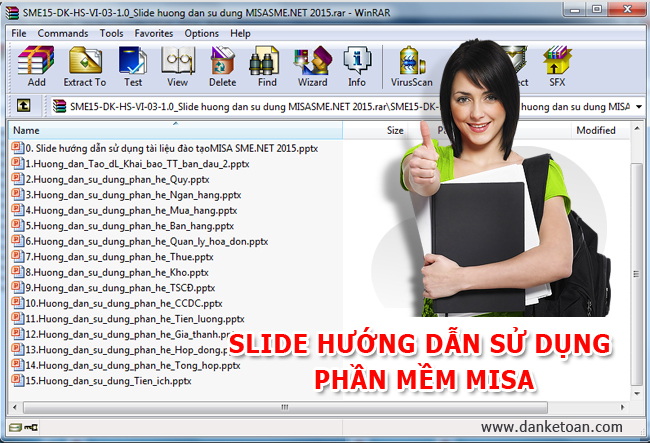Select the phan_he_TSCĐ.pptx file
Screen dimensions: 650x443
coord(113,288)
